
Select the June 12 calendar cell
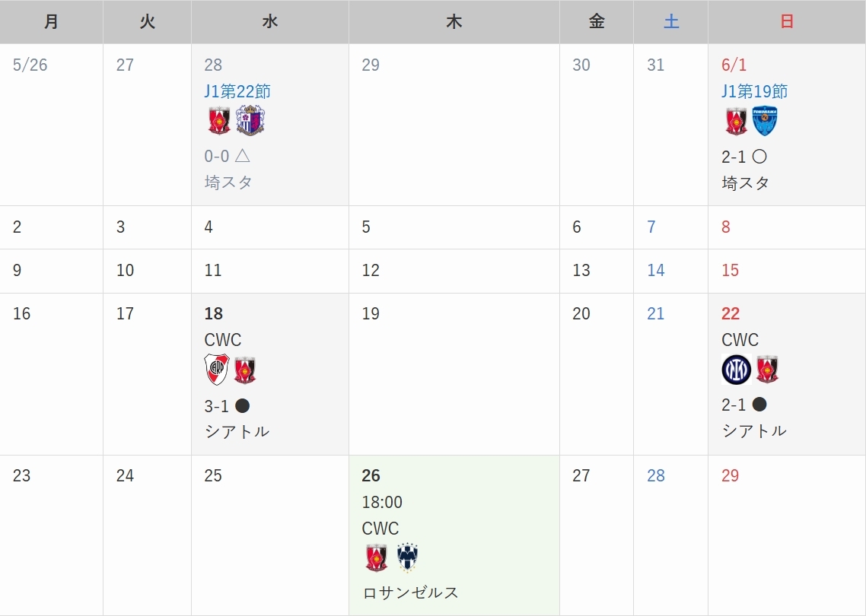coord(454,271)
